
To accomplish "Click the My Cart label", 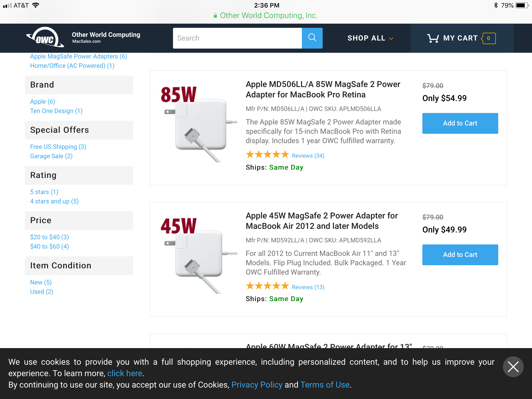I will 460,38.
